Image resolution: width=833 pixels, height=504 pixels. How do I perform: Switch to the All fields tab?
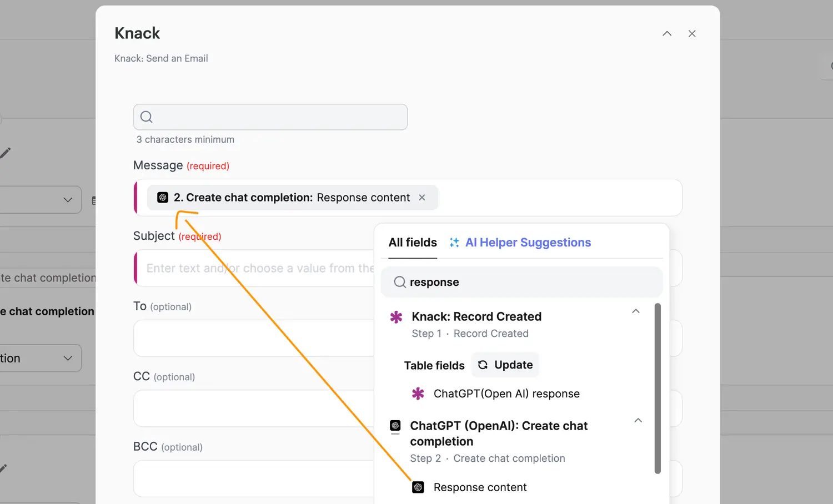(413, 243)
